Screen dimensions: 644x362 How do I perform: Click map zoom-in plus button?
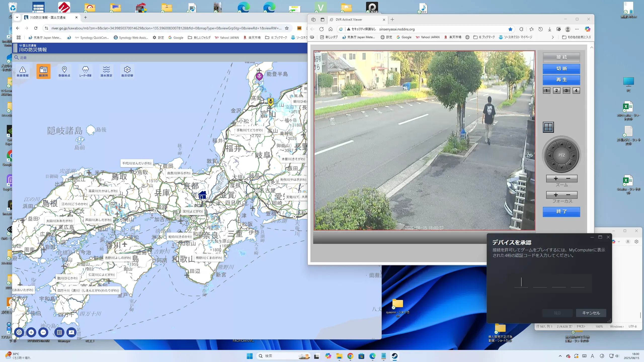[31, 332]
